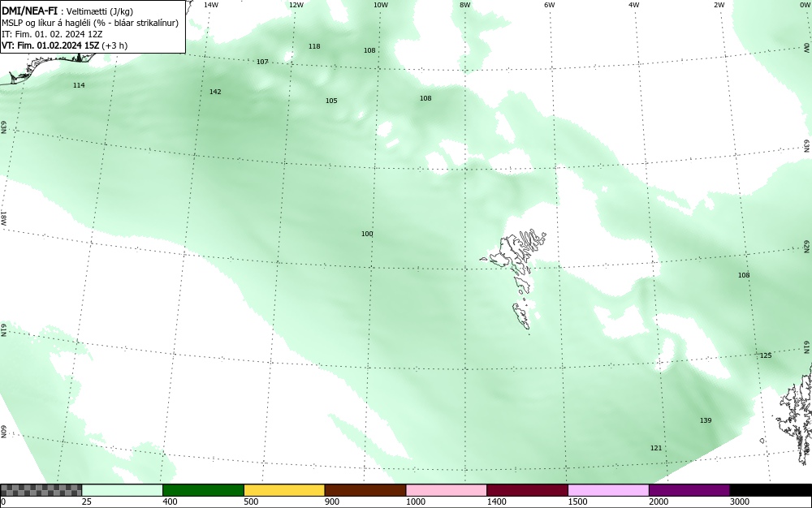812x508 pixels.
Task: Click the legend scale label 25
Action: (x=87, y=502)
